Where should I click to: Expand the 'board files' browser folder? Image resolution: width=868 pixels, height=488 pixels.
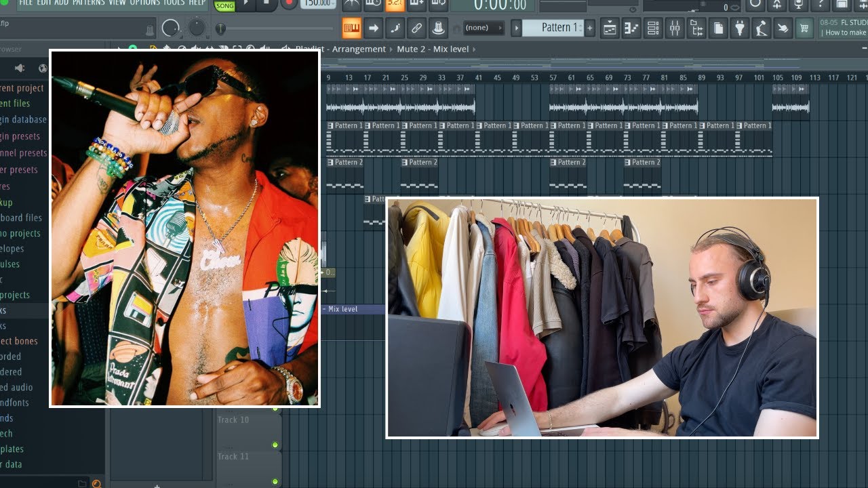(21, 218)
